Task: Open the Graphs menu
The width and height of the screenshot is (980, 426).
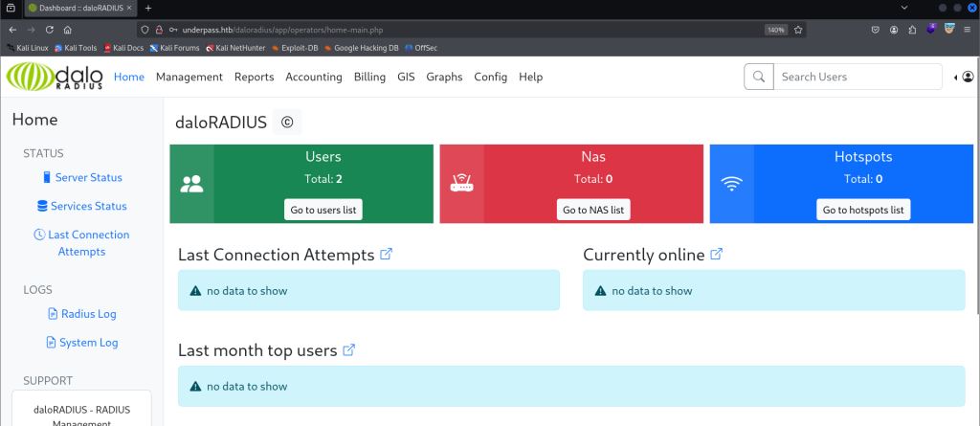Action: 444,77
